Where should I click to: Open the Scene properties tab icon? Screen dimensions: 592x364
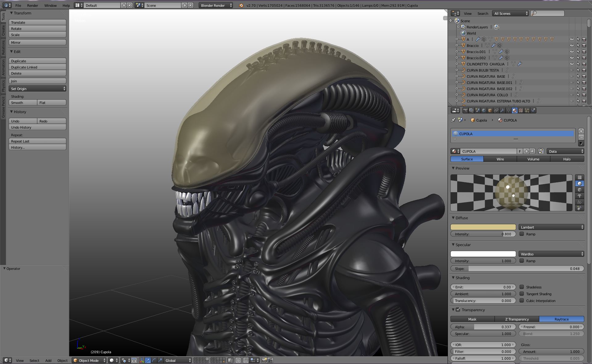point(478,110)
